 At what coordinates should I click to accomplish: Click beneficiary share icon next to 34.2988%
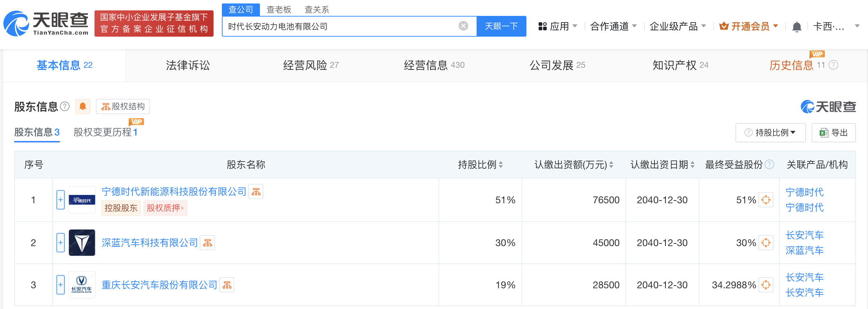[x=766, y=285]
